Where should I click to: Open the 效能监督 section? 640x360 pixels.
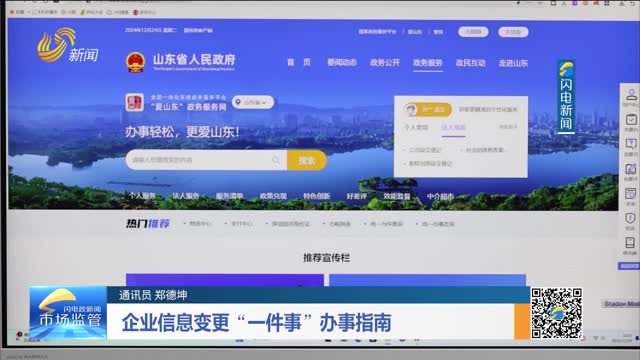(397, 196)
